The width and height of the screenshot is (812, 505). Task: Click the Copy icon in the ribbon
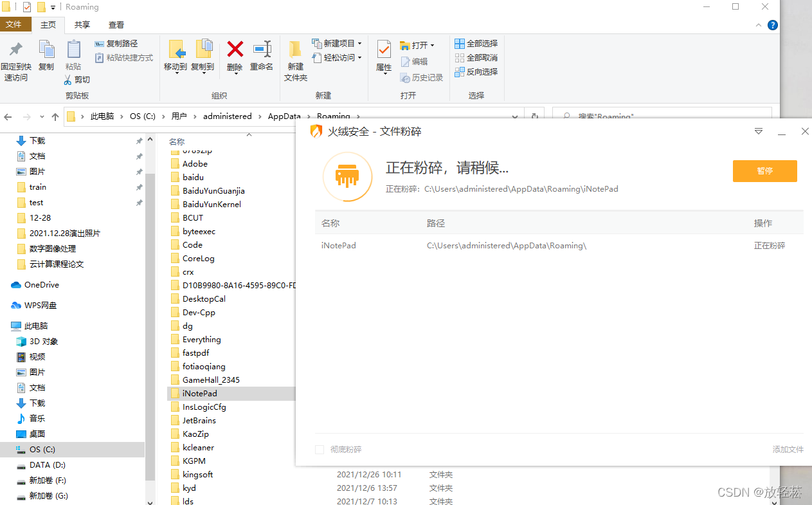(x=46, y=50)
